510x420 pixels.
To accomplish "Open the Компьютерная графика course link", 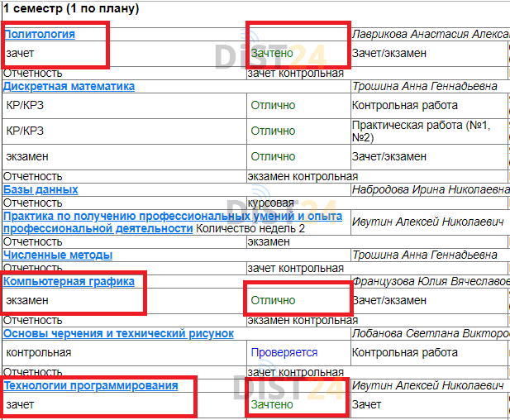I will point(69,282).
